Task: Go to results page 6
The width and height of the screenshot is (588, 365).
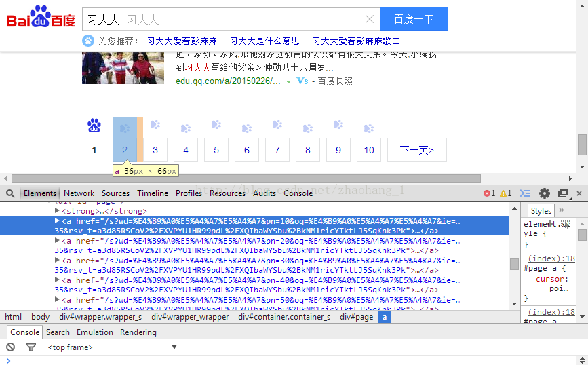Action: click(247, 150)
